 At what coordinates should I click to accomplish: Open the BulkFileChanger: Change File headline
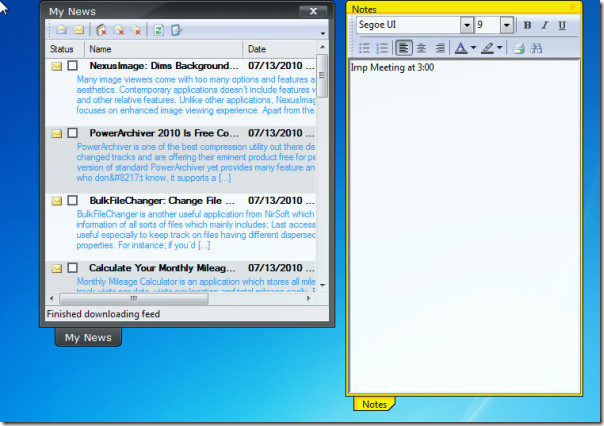pyautogui.click(x=162, y=201)
